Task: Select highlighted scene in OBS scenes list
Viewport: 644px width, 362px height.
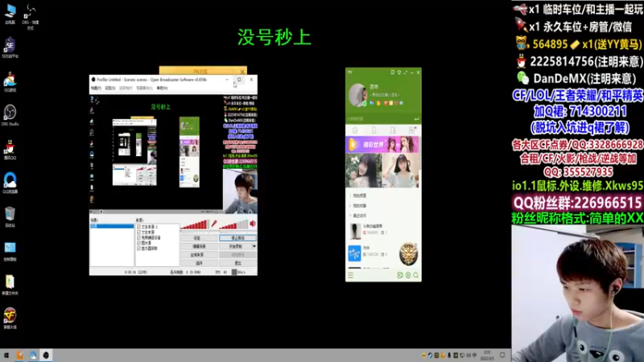Action: [112, 226]
